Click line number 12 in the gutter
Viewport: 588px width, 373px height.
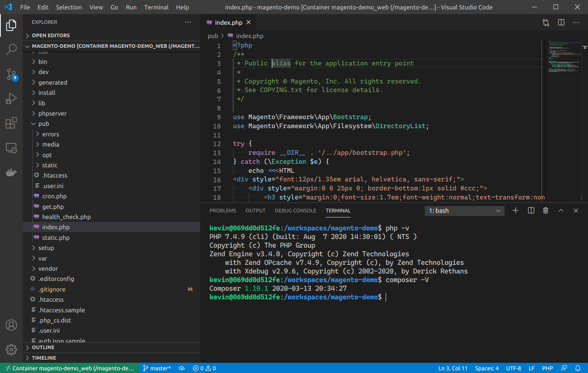click(x=217, y=144)
